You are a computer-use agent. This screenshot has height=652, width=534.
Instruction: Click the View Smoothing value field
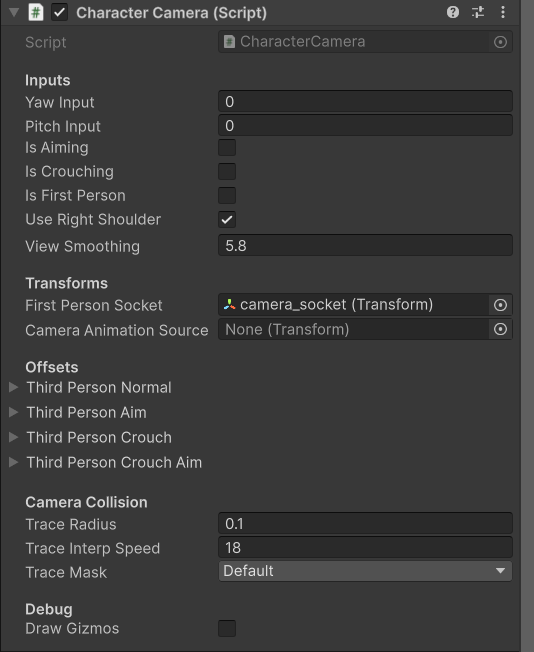pyautogui.click(x=365, y=245)
